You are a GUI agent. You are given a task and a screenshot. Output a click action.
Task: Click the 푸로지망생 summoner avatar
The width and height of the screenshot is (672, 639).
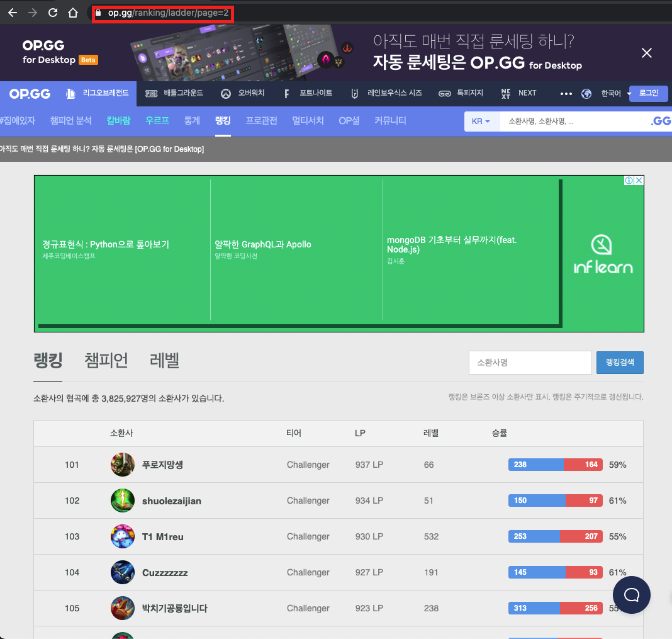pyautogui.click(x=123, y=465)
